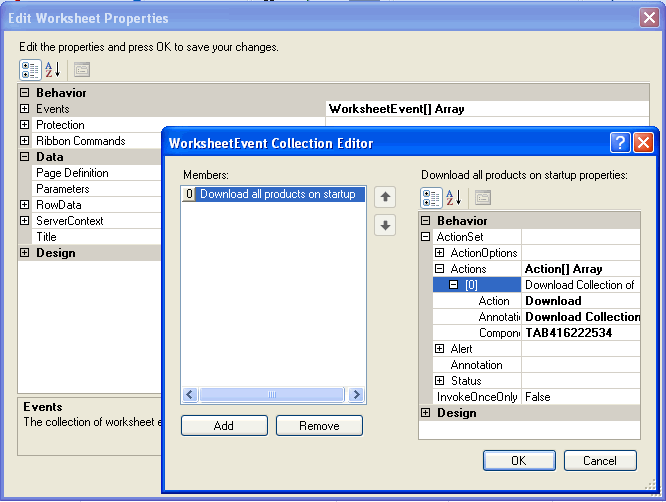
Task: Move selected member up with arrow button
Action: [x=385, y=197]
